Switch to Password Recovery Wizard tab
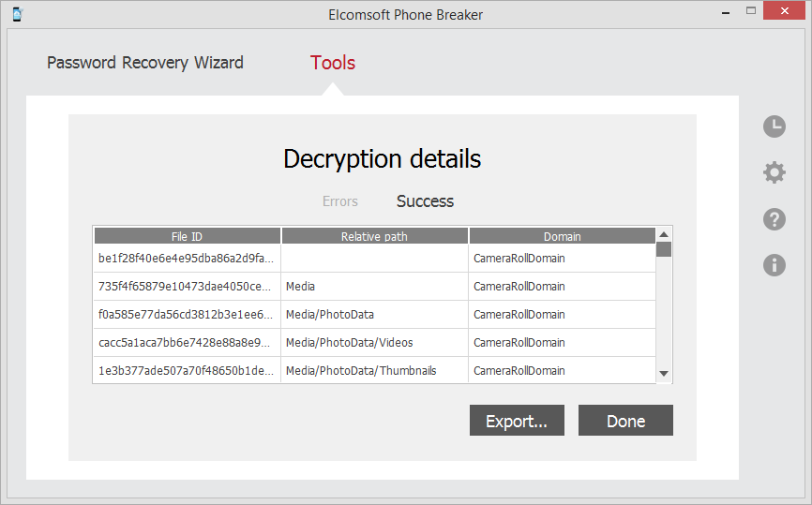 pyautogui.click(x=145, y=63)
